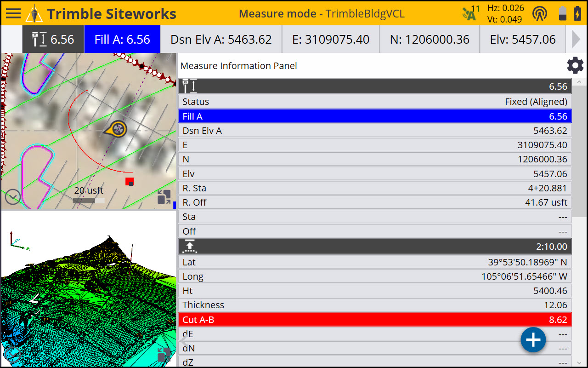Click the Trimble Siteworks logo icon
The height and width of the screenshot is (368, 588).
(34, 13)
